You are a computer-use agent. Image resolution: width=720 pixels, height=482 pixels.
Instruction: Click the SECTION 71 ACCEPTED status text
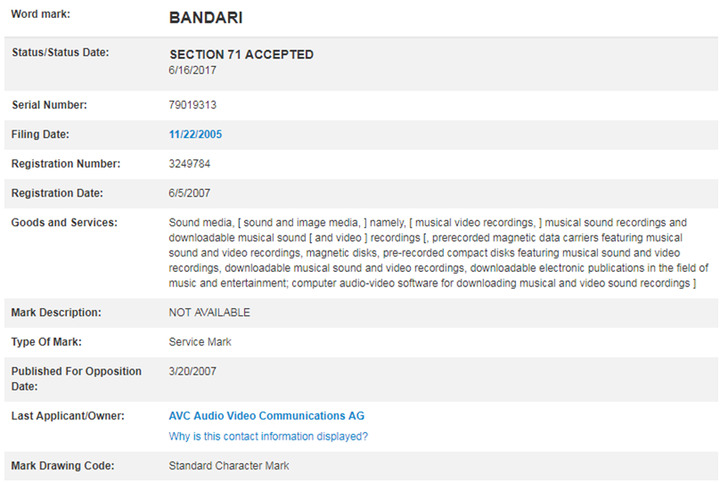click(241, 55)
